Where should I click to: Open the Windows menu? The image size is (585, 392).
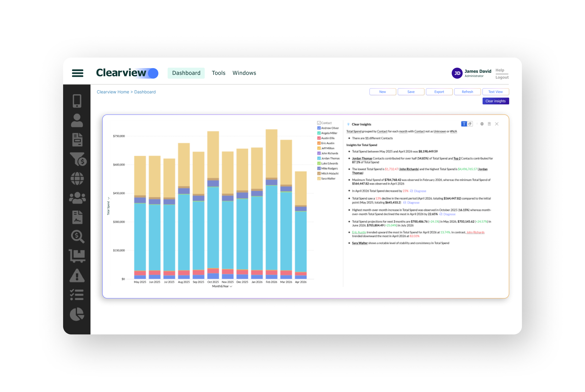coord(244,73)
